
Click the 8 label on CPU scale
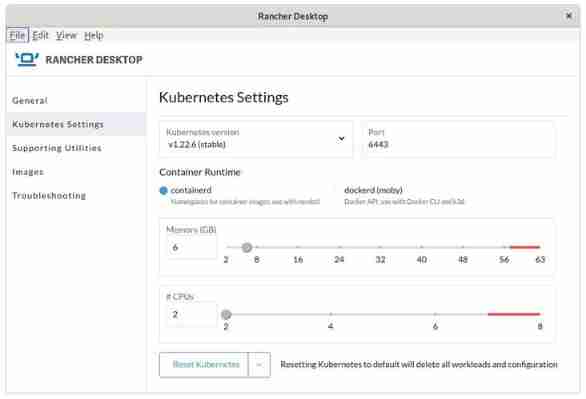click(540, 327)
